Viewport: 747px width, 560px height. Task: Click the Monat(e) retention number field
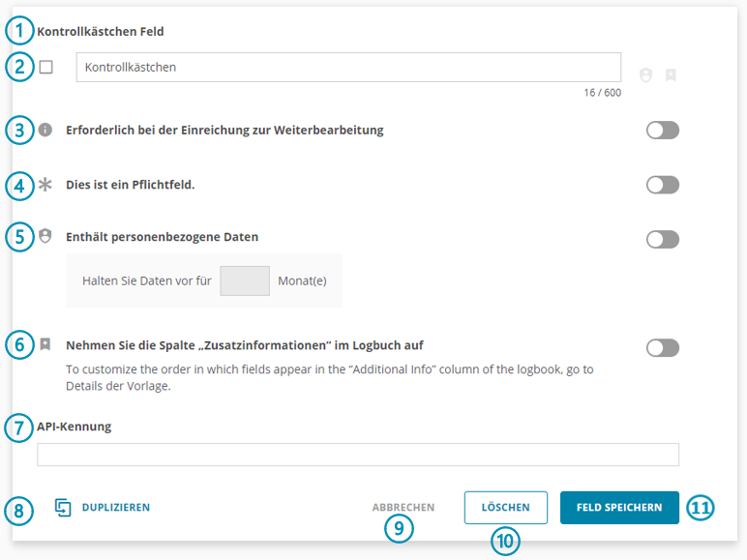pos(245,280)
